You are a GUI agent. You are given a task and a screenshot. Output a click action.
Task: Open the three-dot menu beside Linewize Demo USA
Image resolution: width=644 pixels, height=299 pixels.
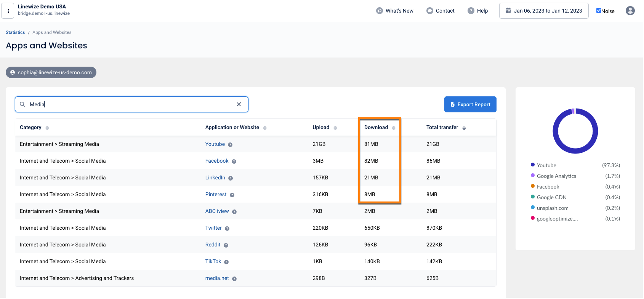[8, 11]
